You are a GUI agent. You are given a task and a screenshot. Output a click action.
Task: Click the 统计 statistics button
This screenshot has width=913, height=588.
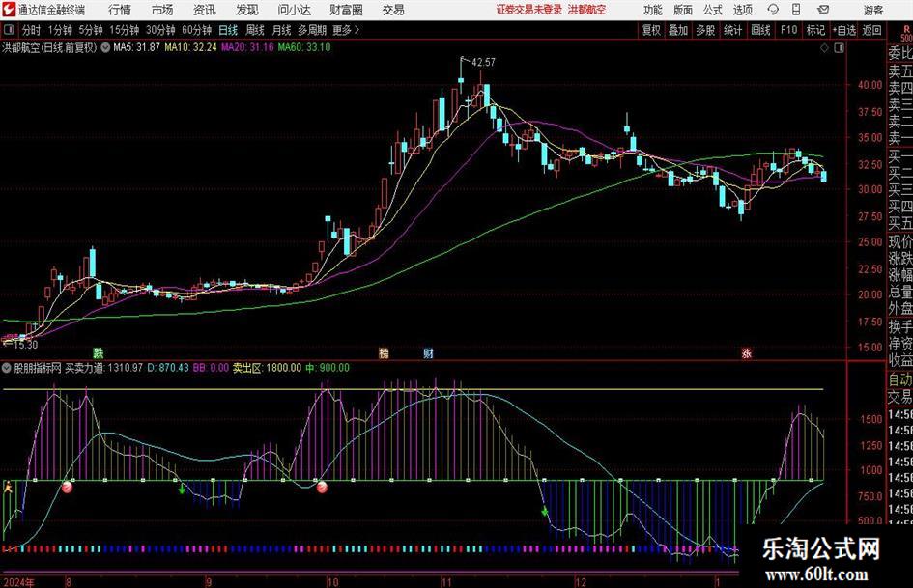click(x=732, y=30)
